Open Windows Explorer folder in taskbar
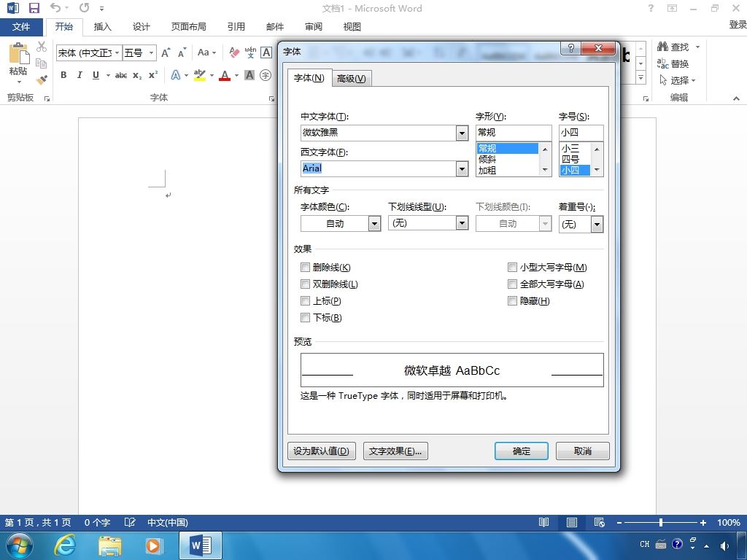Screen dimensions: 747x560 pyautogui.click(x=109, y=545)
